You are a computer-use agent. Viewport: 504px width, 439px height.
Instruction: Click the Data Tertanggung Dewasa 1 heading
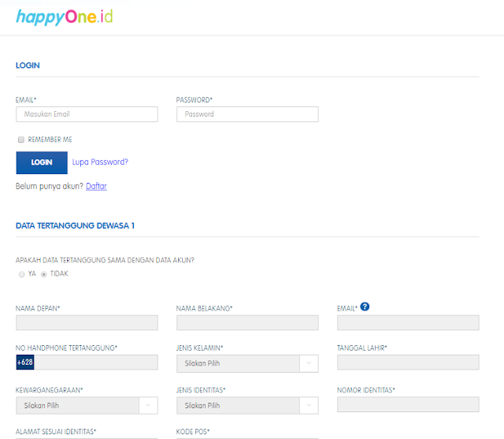[75, 225]
